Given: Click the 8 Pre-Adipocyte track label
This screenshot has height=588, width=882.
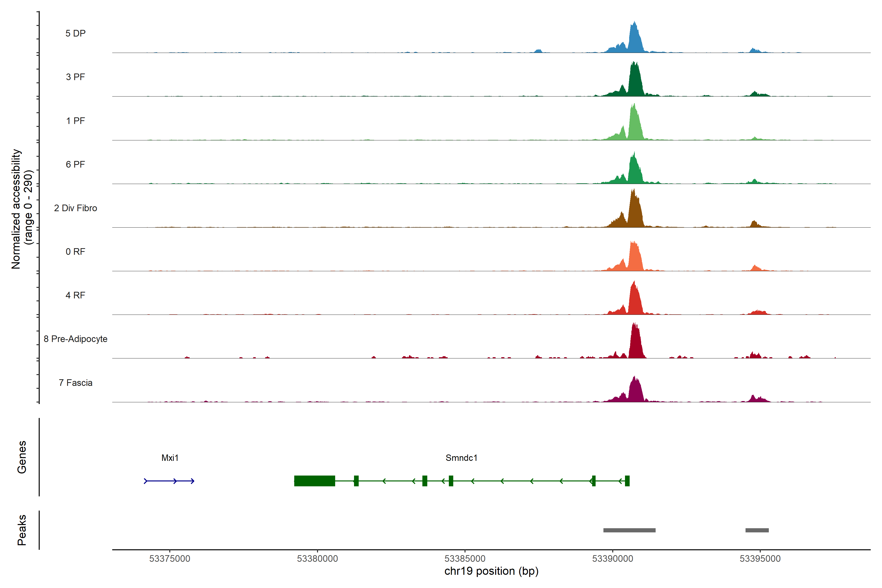Looking at the screenshot, I should tap(75, 339).
